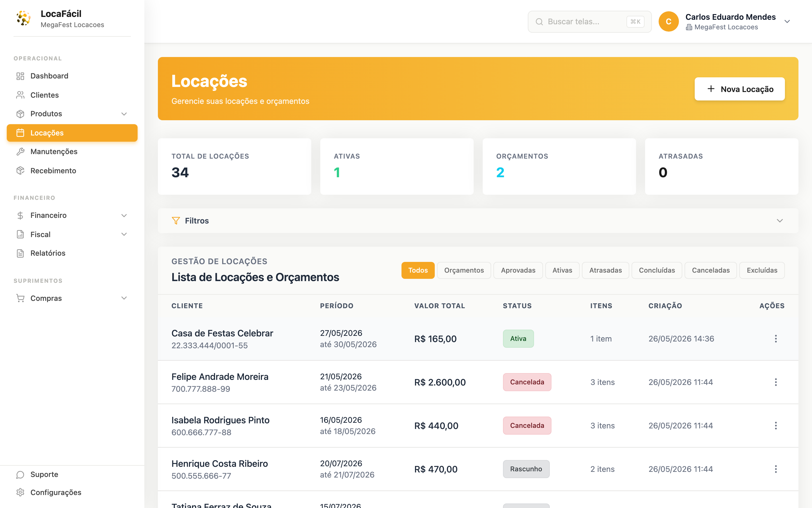This screenshot has height=508, width=812.
Task: Click the Manutenções wrench icon
Action: [x=20, y=152]
